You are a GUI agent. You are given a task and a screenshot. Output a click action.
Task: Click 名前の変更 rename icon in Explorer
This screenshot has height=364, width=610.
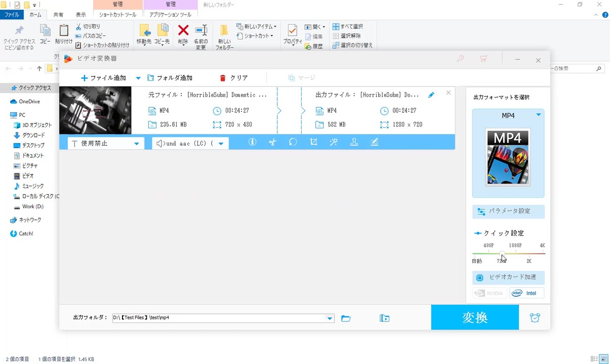coord(201,37)
